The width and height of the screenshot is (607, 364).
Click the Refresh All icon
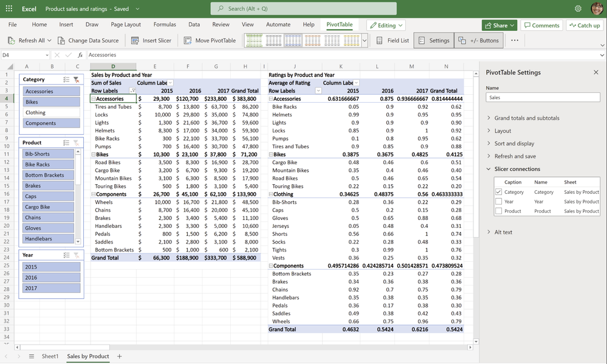click(12, 41)
